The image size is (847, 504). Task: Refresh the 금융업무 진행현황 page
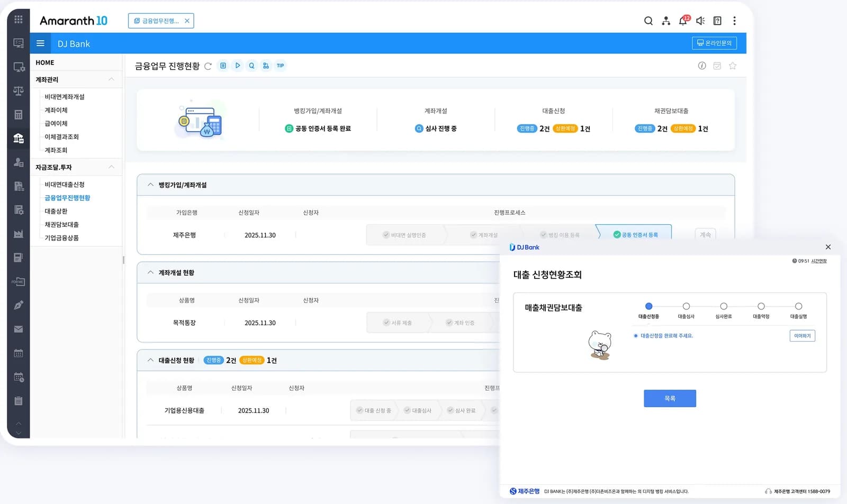coord(208,66)
